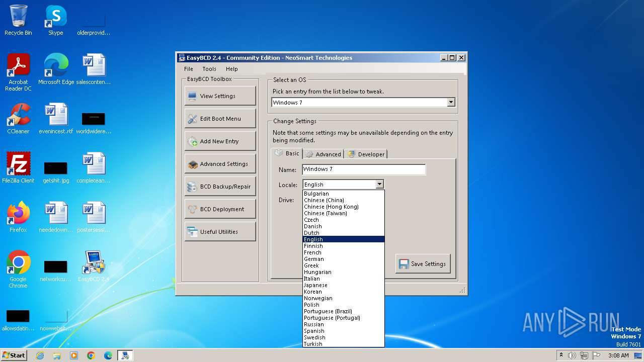Select the Acrobat Reader DC icon
Viewport: 644px width, 362px height.
(x=18, y=72)
